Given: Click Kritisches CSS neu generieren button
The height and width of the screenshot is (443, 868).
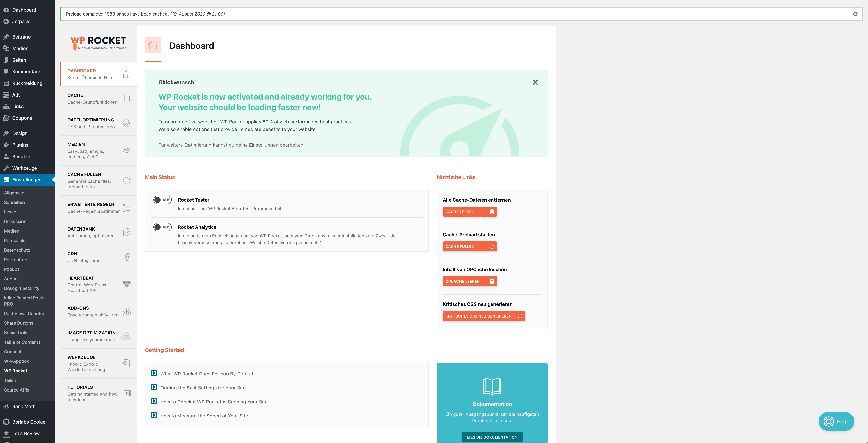Looking at the screenshot, I should click(484, 316).
